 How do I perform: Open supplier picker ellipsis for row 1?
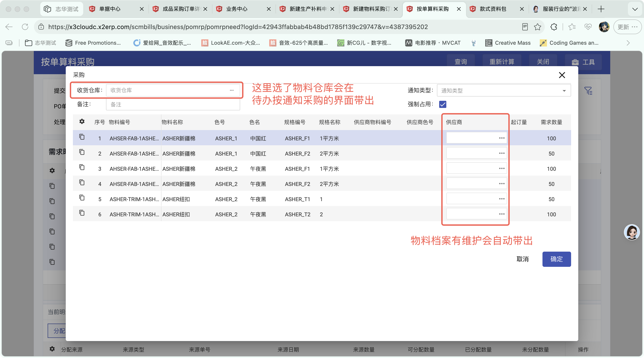[502, 138]
